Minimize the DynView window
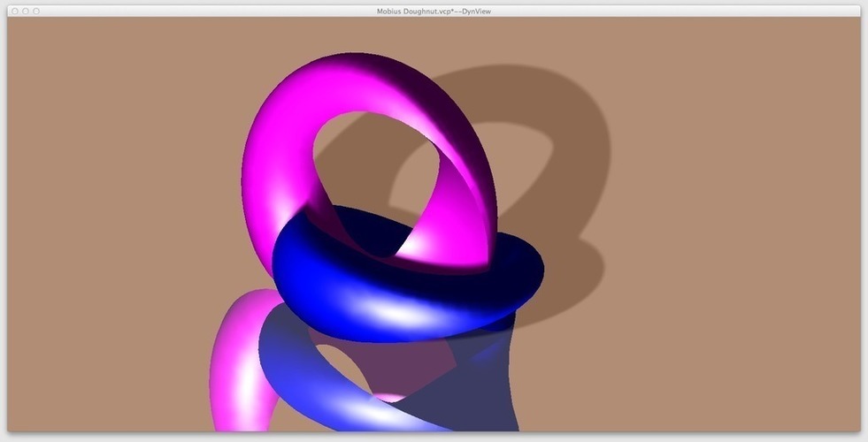Image resolution: width=868 pixels, height=442 pixels. point(26,11)
